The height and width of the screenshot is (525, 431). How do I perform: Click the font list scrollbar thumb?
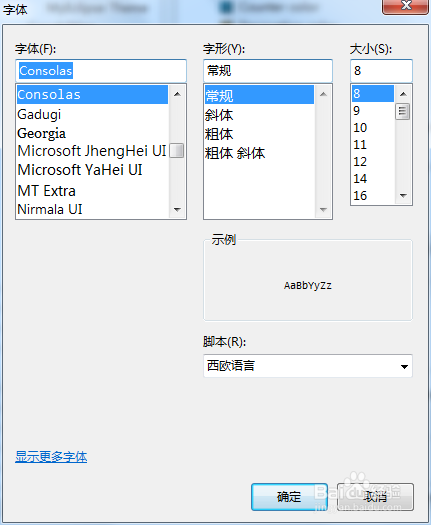click(177, 151)
